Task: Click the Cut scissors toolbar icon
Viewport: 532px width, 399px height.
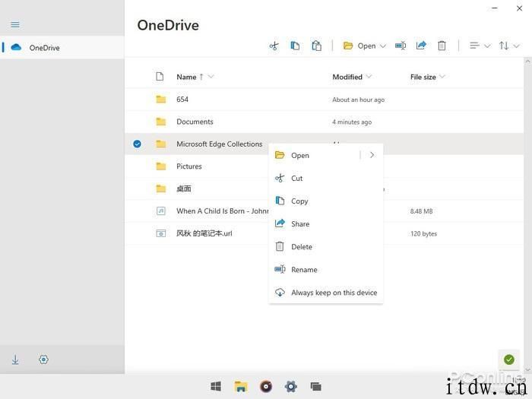Action: [274, 46]
